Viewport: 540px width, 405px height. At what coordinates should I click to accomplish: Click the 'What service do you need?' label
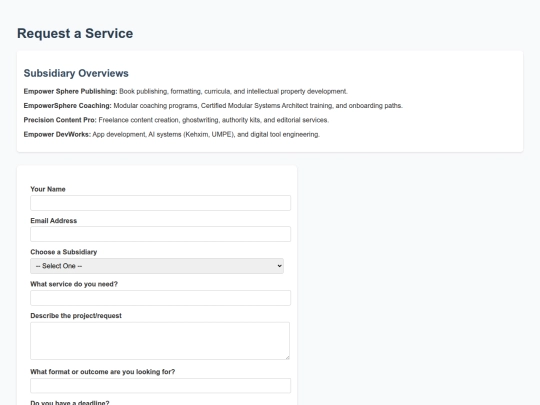click(74, 284)
